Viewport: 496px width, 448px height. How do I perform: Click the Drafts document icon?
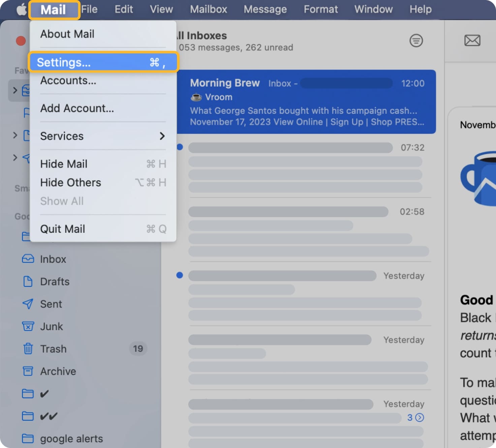point(28,281)
